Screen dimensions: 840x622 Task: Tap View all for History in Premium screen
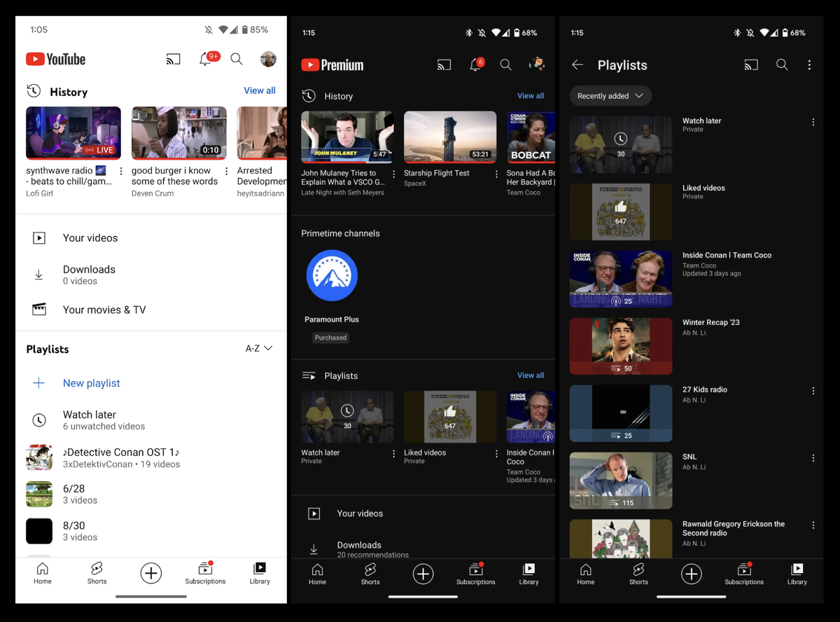pyautogui.click(x=531, y=96)
